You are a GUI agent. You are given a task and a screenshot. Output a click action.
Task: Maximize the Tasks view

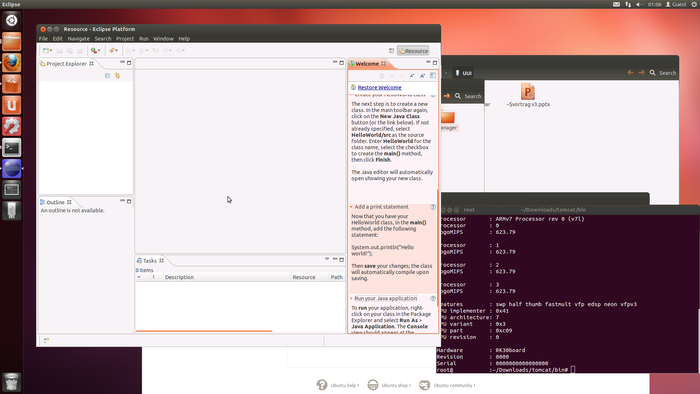pos(342,259)
